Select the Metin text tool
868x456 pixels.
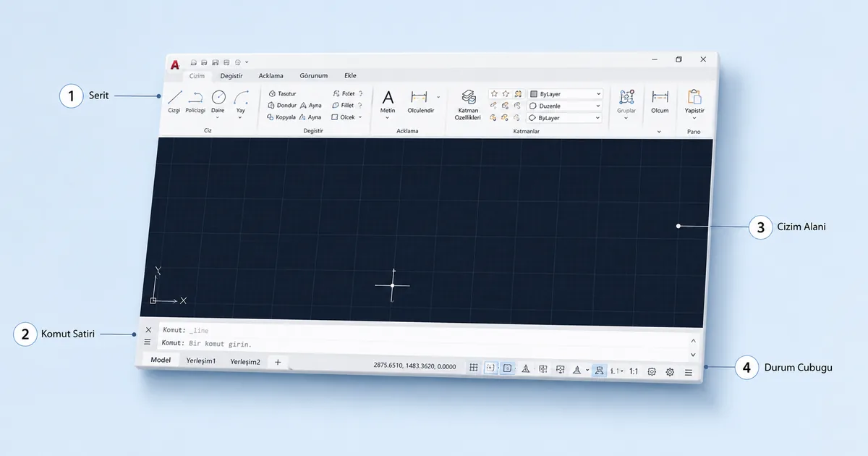tap(388, 101)
